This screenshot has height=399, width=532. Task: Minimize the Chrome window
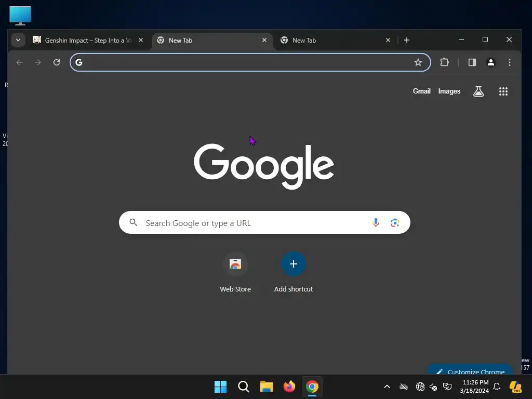(x=461, y=39)
